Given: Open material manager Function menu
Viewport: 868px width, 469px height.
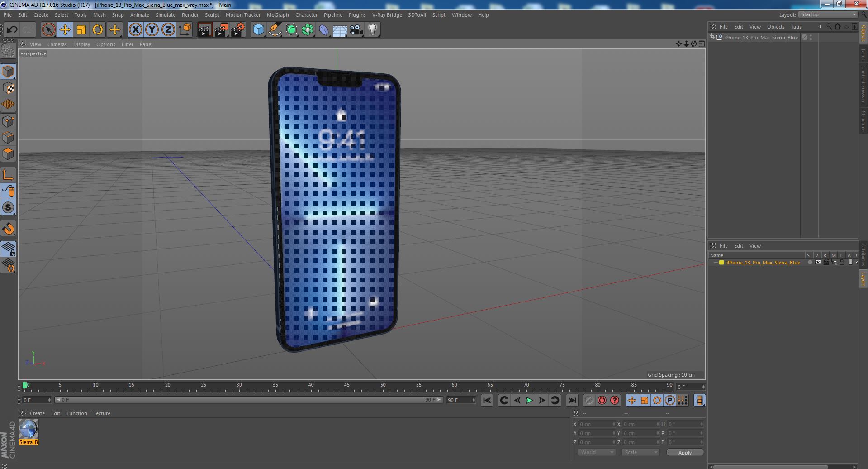Looking at the screenshot, I should click(x=77, y=413).
